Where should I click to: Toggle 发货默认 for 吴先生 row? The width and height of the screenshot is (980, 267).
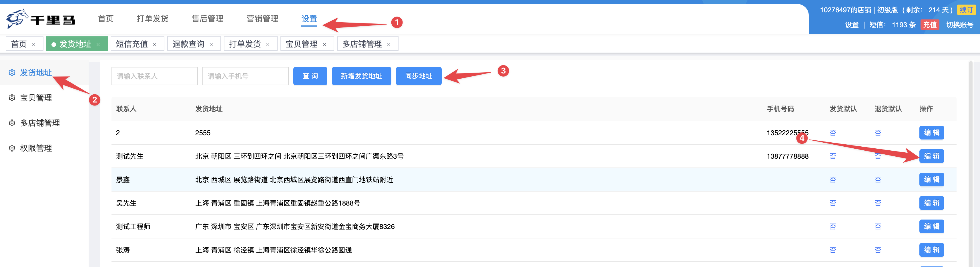point(833,203)
